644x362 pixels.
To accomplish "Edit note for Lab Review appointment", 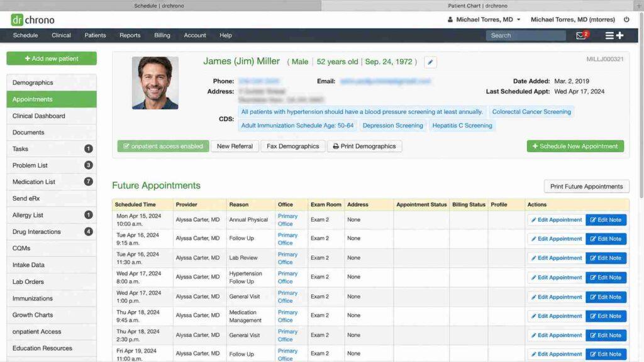I will pyautogui.click(x=606, y=258).
